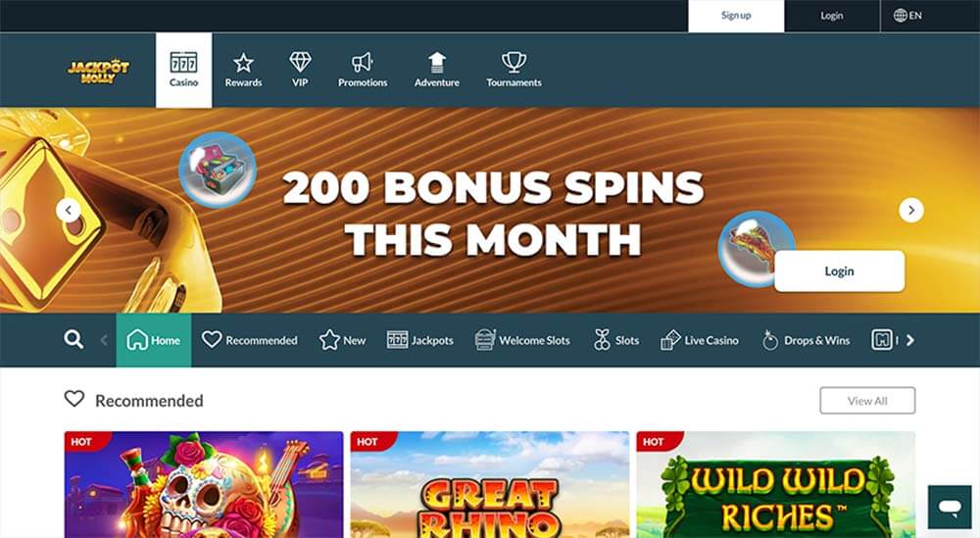
Task: Open the Live Casino category
Action: click(700, 340)
